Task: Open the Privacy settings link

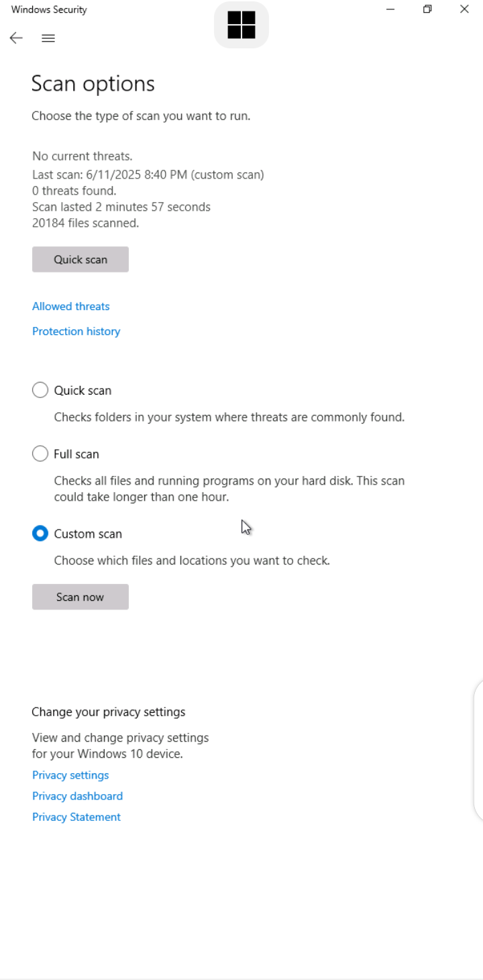Action: (70, 775)
